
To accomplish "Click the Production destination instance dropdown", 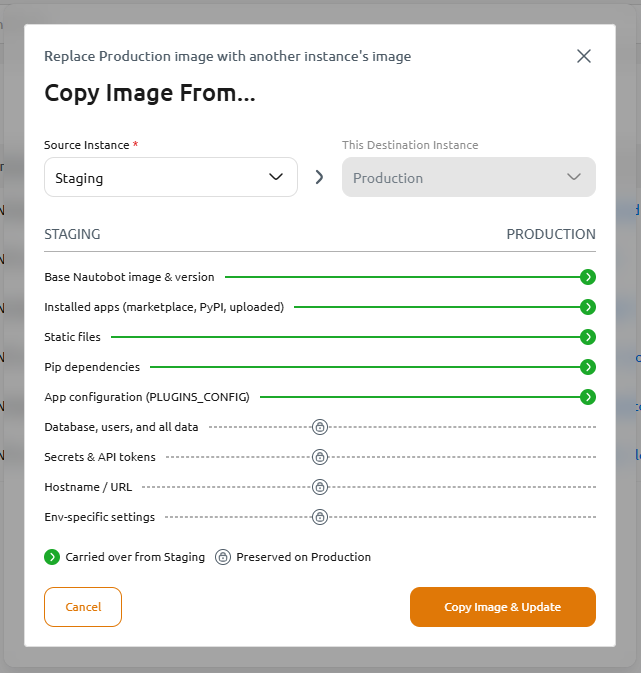I will [x=469, y=177].
